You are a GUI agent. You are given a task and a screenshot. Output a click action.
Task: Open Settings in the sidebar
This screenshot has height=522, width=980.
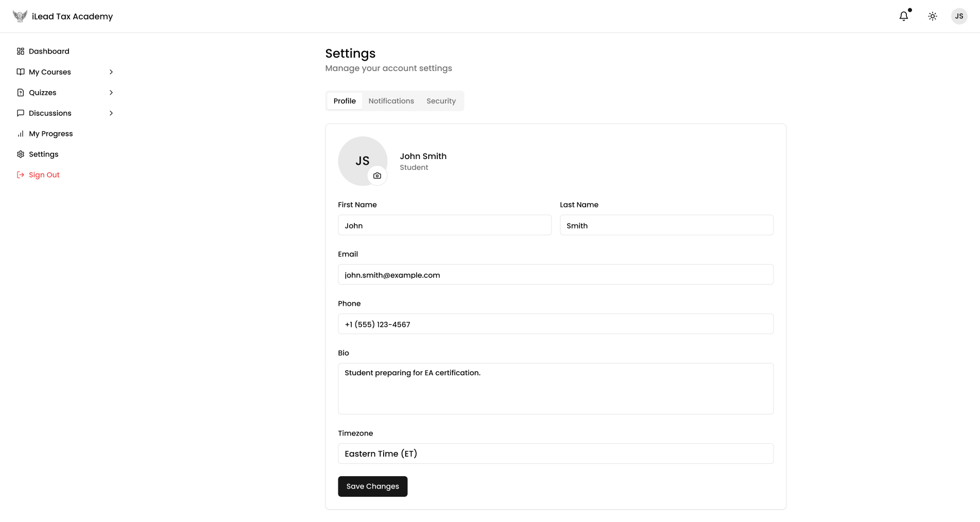43,154
